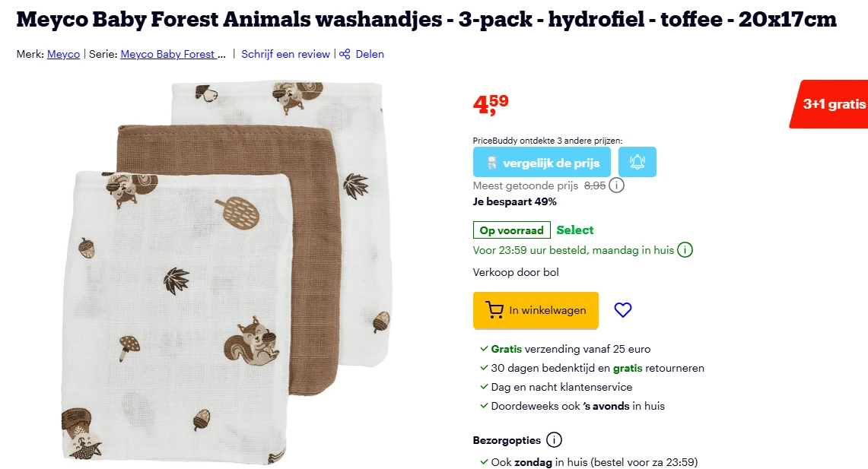Toggle the wishlist heart icon
868x469 pixels.
pyautogui.click(x=623, y=310)
